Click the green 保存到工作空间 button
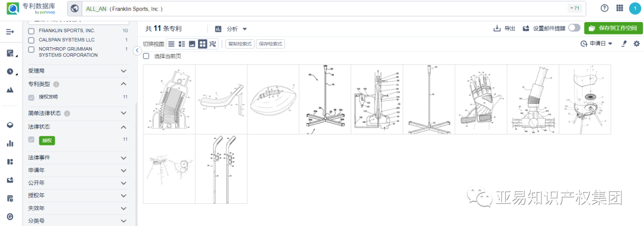This screenshot has height=226, width=644. 614,28
